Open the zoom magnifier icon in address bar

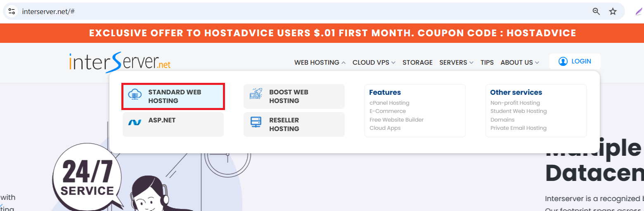(x=596, y=12)
